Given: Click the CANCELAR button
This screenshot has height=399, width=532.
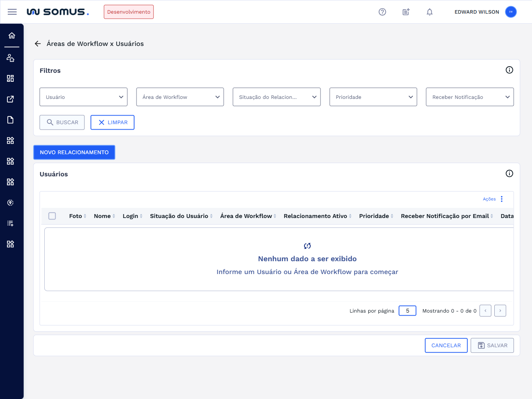Looking at the screenshot, I should click(x=446, y=345).
